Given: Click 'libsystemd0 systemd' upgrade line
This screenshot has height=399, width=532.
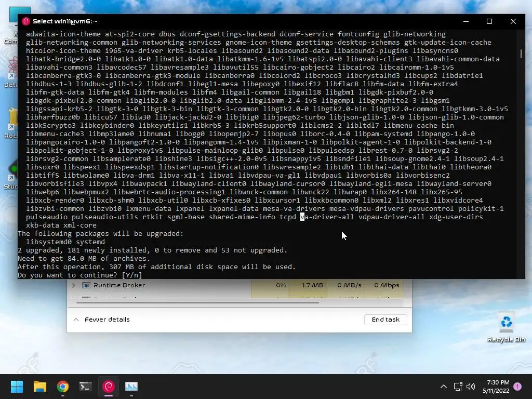Looking at the screenshot, I should [x=65, y=242].
